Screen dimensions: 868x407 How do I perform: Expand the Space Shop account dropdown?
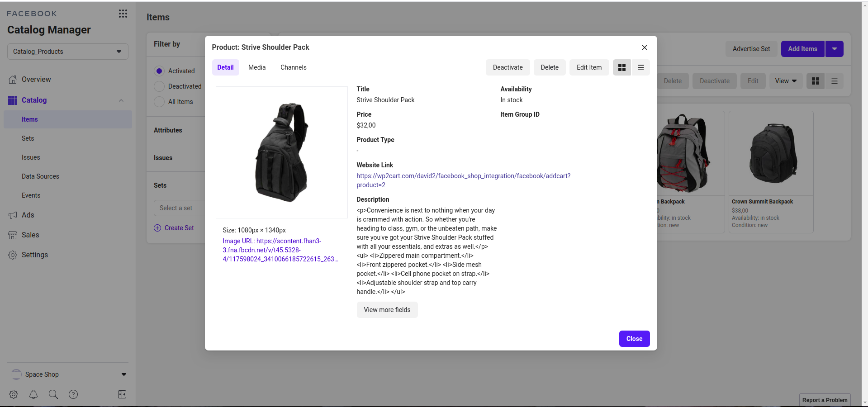click(x=123, y=374)
